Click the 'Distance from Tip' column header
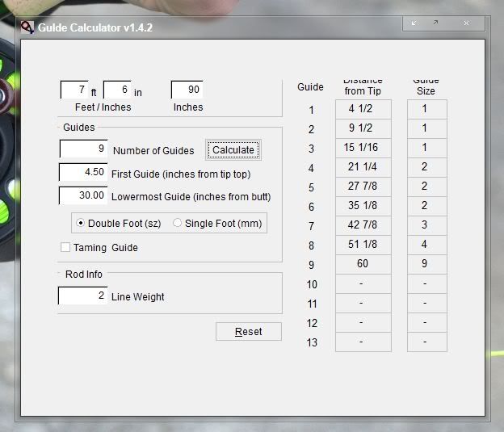 pos(363,86)
